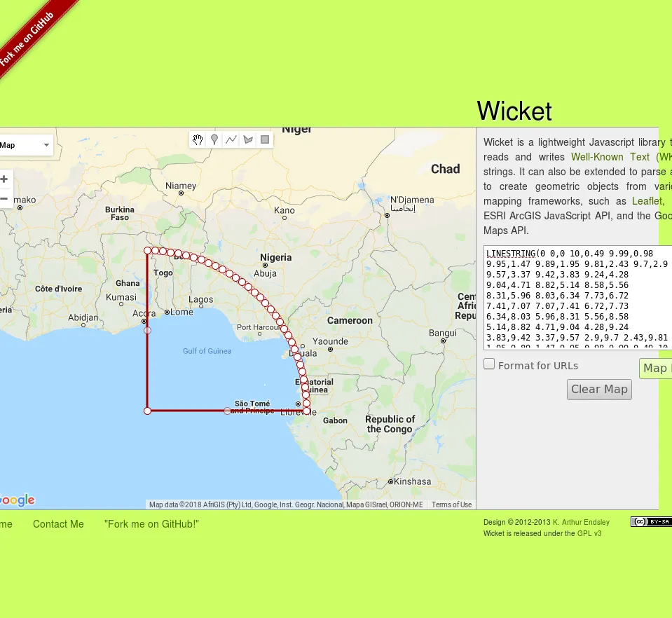Toggle the Format for URLs checkbox

click(x=489, y=364)
